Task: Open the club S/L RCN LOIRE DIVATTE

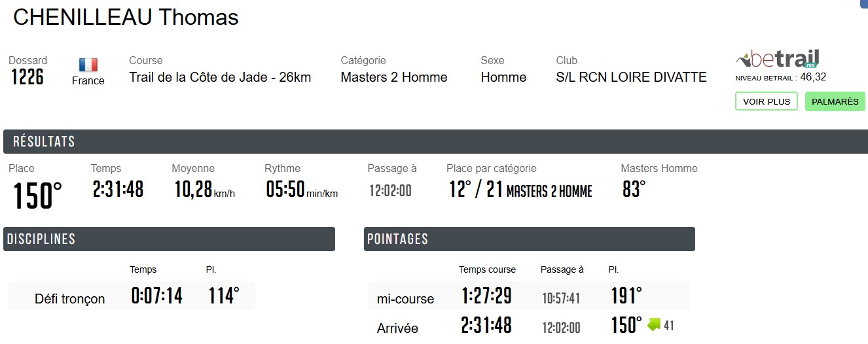Action: point(631,77)
